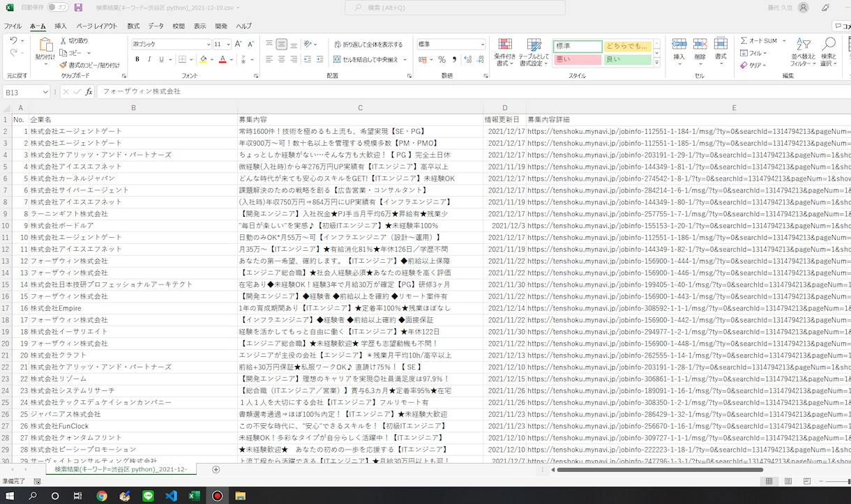Click the Save floppy disk icon
This screenshot has height=504, width=851.
78,8
